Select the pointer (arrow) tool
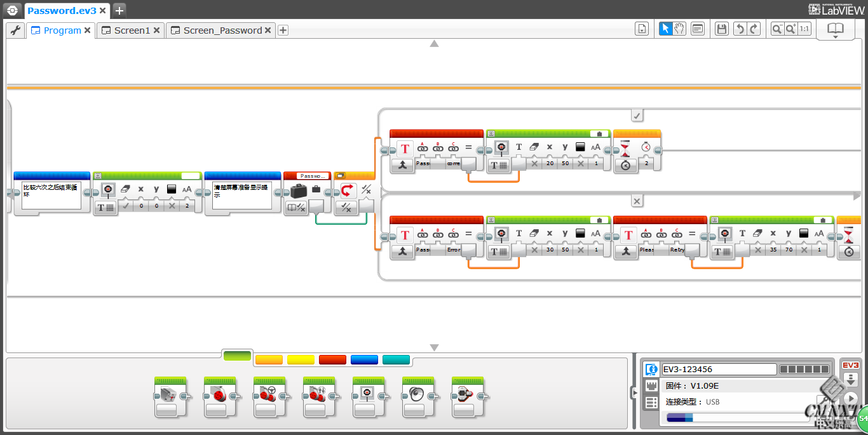Screen dimensions: 868x435 [665, 29]
